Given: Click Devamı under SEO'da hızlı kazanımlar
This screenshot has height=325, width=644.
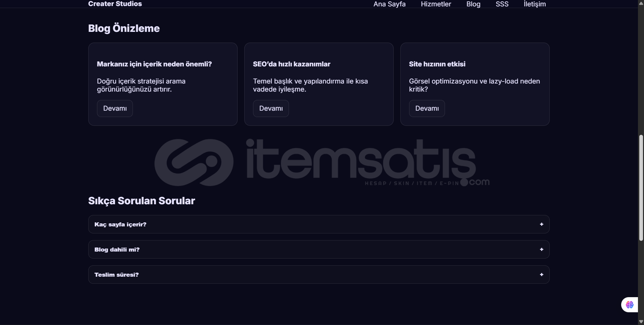Looking at the screenshot, I should pos(271,108).
